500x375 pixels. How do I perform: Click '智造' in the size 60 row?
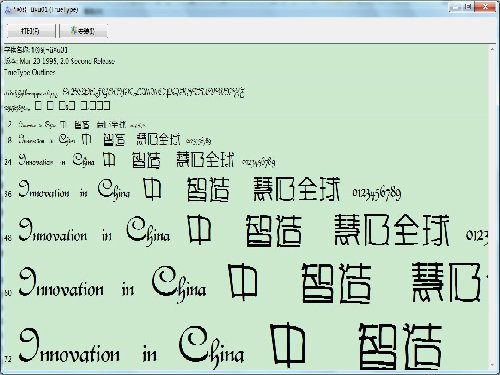tap(336, 283)
